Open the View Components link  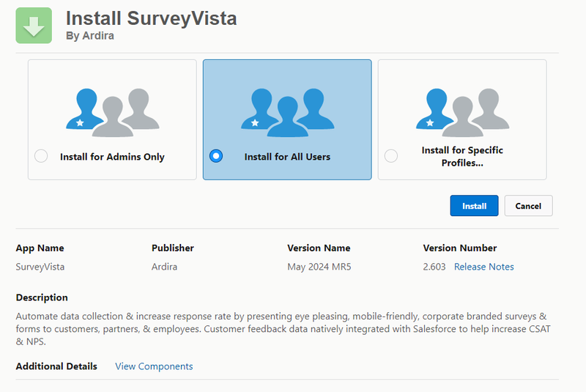click(x=154, y=366)
